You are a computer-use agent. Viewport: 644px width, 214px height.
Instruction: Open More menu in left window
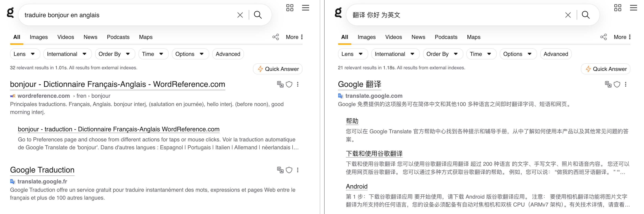294,37
